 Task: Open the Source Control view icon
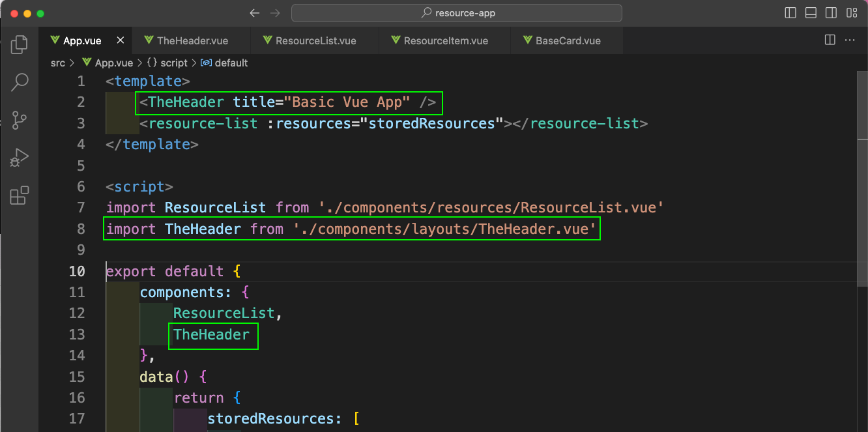click(x=20, y=120)
